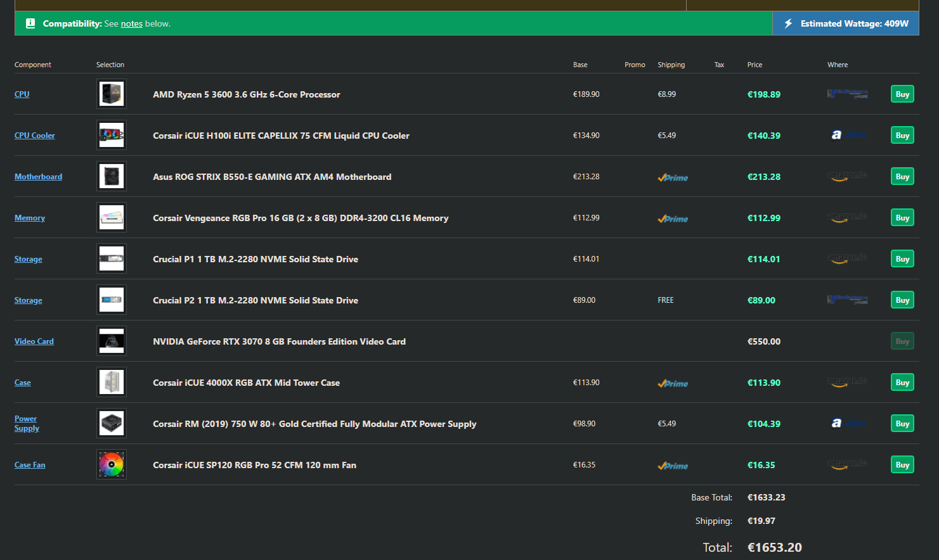Click the amazon.de logo in the Memory row
The height and width of the screenshot is (560, 939).
(x=847, y=217)
